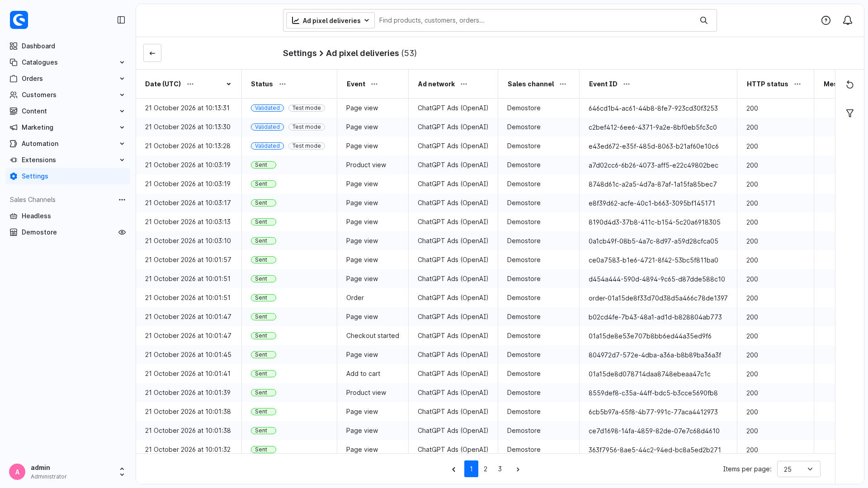The image size is (868, 488).
Task: Open Status column options dots
Action: click(283, 84)
